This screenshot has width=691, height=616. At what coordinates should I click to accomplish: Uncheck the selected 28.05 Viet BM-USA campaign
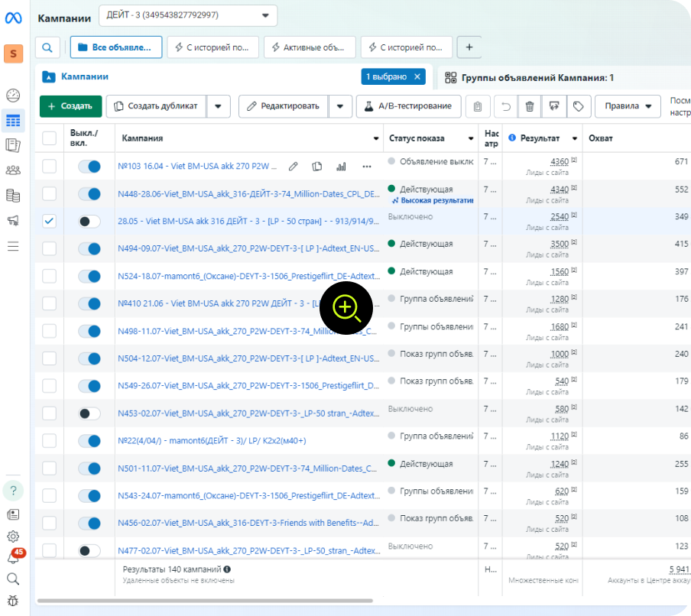[x=50, y=221]
